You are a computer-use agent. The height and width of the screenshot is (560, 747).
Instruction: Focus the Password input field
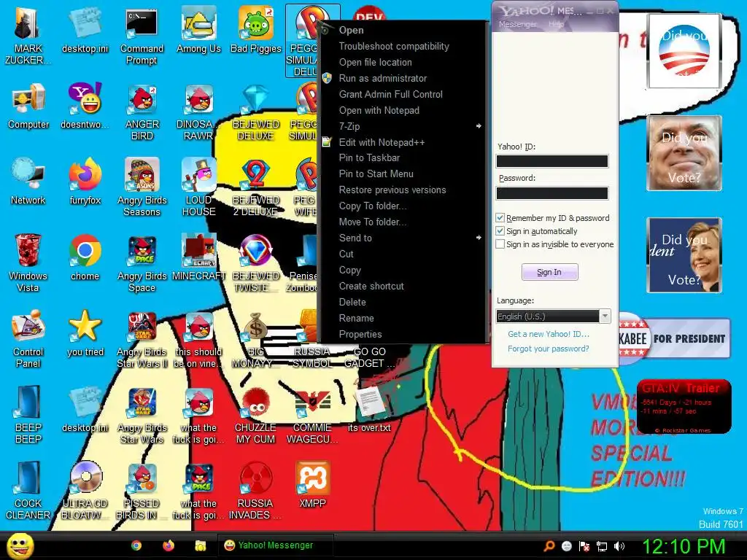coord(552,192)
